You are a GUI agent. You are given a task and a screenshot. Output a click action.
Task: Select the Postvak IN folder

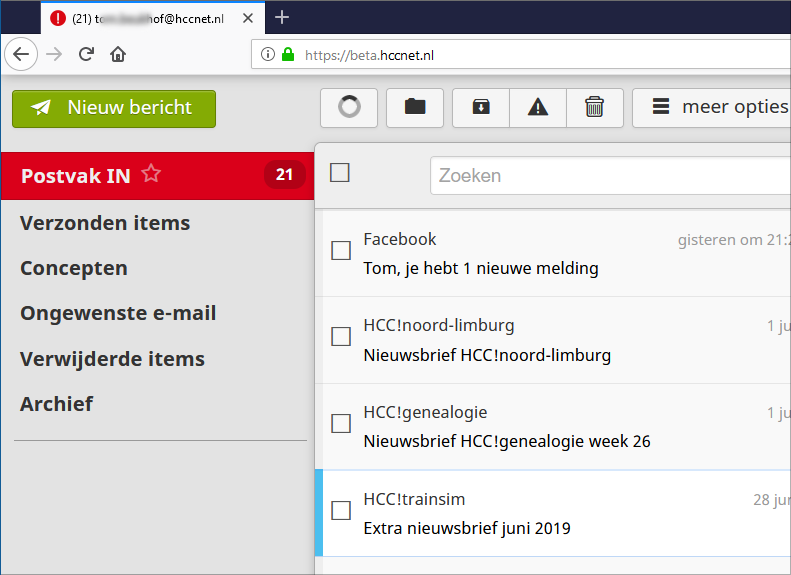(157, 176)
